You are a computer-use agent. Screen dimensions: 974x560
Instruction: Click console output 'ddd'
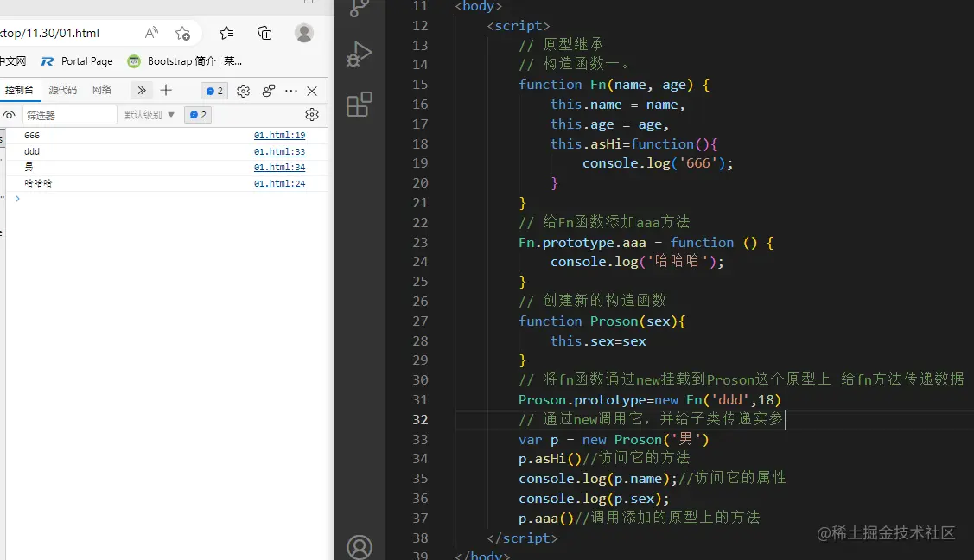pyautogui.click(x=32, y=151)
